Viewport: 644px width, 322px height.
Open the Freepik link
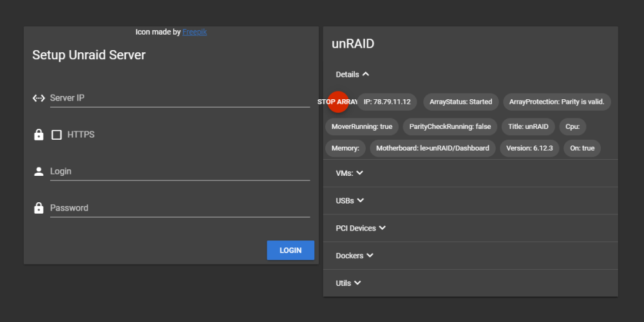pyautogui.click(x=194, y=32)
